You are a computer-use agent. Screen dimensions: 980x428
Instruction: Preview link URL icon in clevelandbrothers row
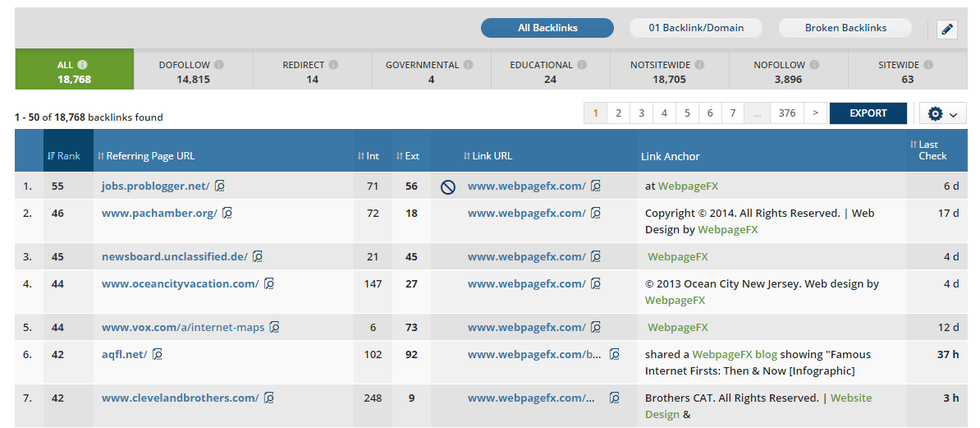point(615,398)
